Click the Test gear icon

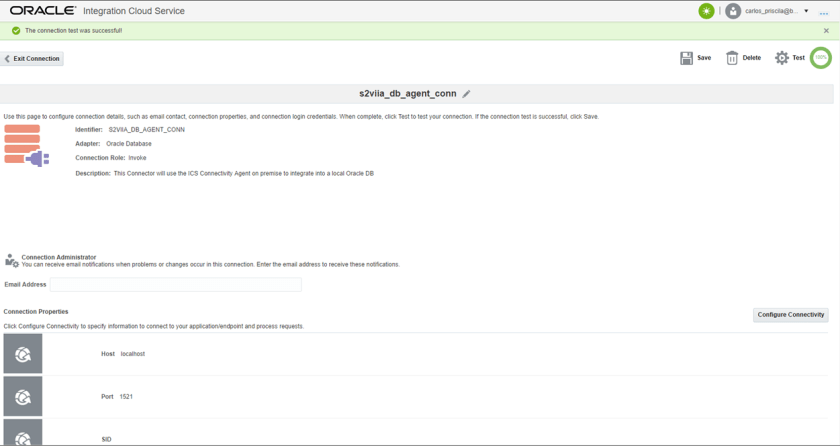pyautogui.click(x=782, y=58)
